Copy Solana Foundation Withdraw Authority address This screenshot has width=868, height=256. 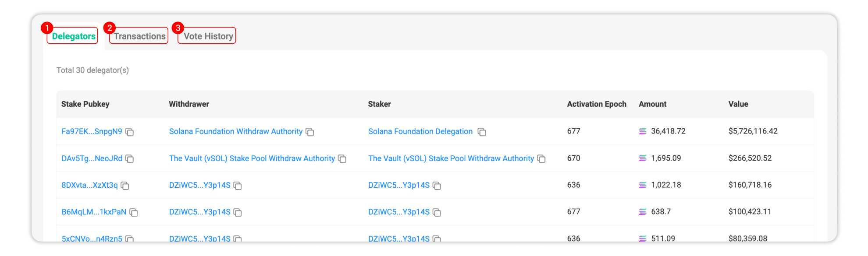pos(310,132)
